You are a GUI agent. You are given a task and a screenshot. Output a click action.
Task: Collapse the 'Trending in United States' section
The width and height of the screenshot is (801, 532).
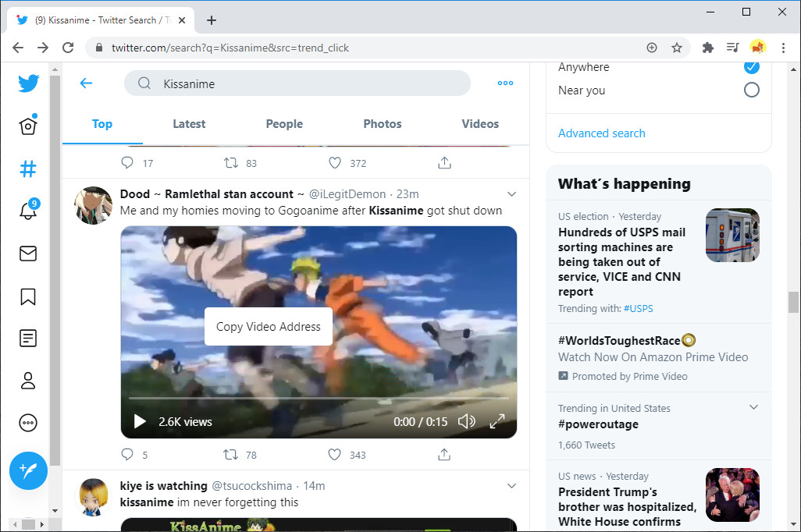(x=753, y=406)
